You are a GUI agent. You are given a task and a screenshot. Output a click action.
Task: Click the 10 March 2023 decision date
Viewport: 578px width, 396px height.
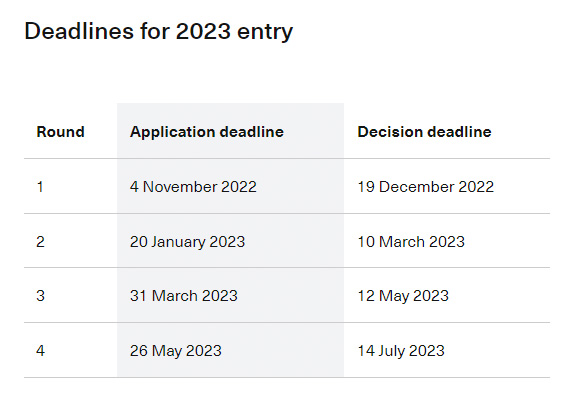click(411, 242)
